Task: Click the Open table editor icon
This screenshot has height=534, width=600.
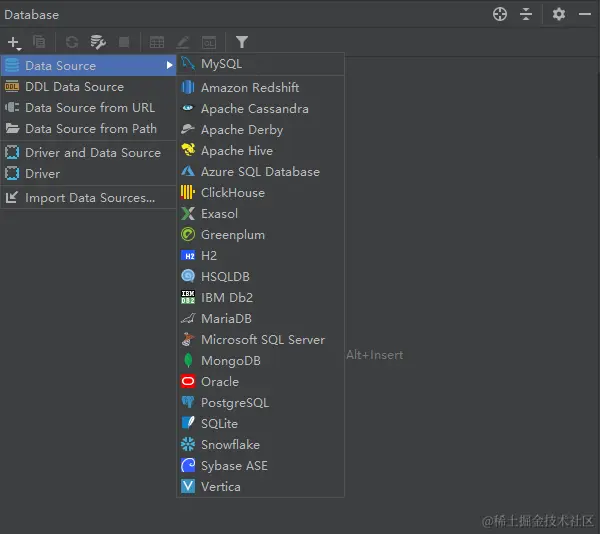Action: (157, 42)
